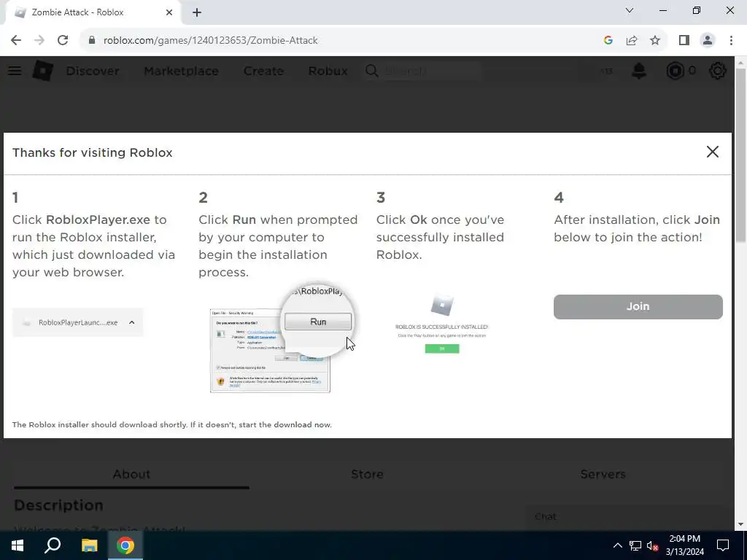Click the Roblox logo icon

pos(42,71)
